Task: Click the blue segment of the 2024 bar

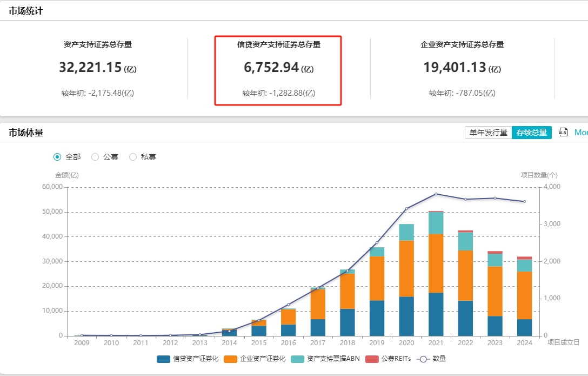Action: click(524, 327)
